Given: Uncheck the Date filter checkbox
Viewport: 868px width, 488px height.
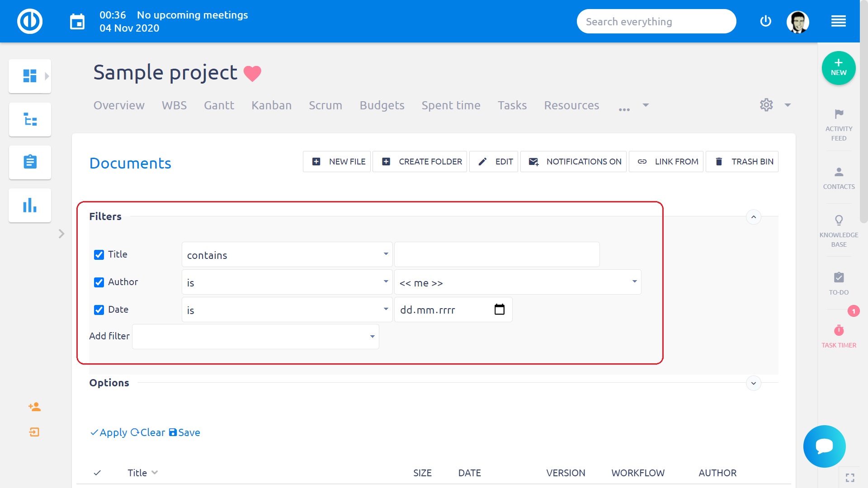Looking at the screenshot, I should click(x=99, y=310).
